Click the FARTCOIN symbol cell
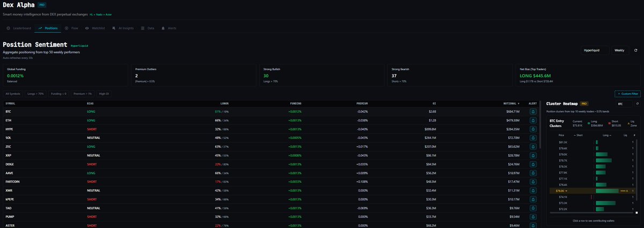Screen dimensions: 644x228 coord(13,181)
